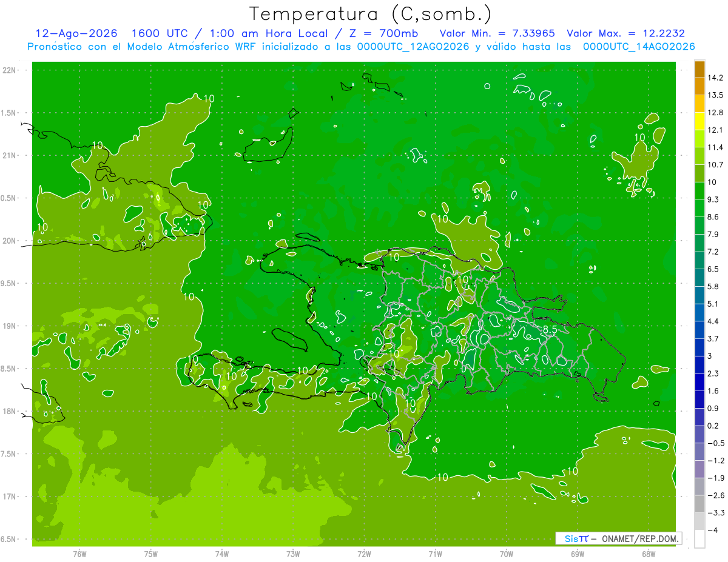Click the colorbar '-4' value label
This screenshot has width=728, height=562.
(712, 530)
